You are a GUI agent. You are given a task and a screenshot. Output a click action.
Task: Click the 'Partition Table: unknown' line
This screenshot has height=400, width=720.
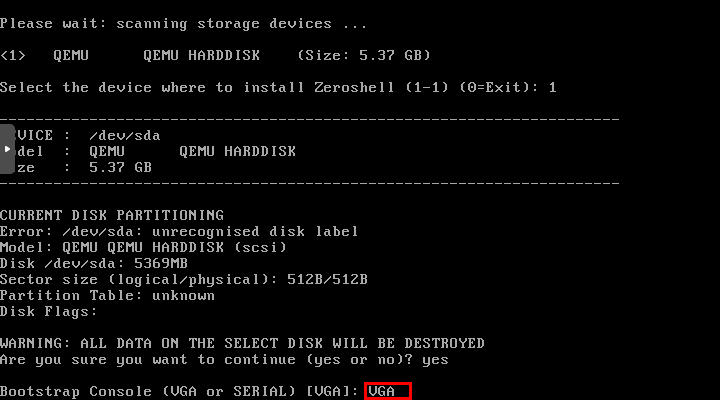pos(107,295)
